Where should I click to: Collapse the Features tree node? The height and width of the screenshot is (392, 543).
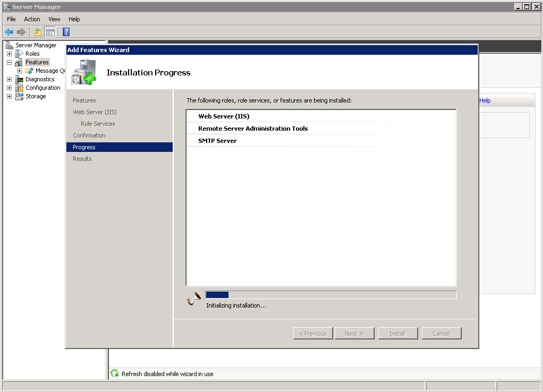tap(10, 62)
